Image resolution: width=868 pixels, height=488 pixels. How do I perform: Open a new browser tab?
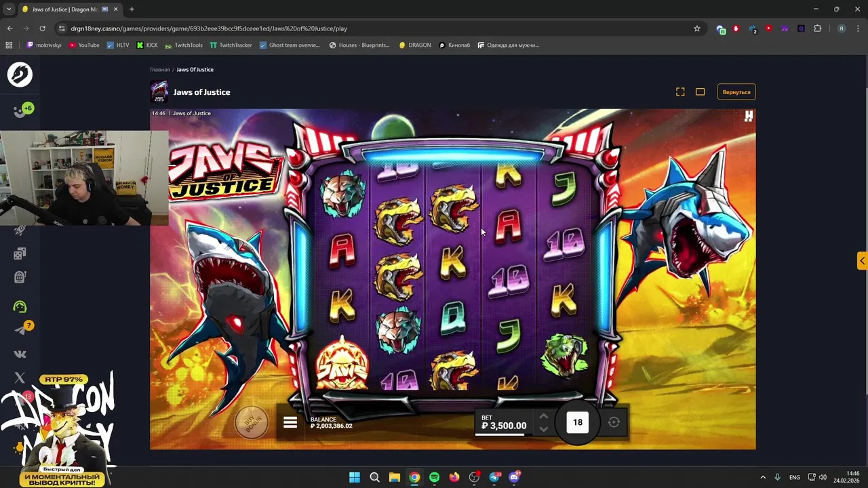coord(132,9)
